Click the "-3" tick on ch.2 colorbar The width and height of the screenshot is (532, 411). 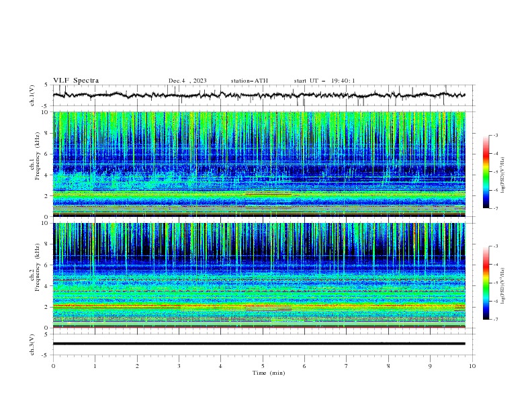[x=495, y=246]
